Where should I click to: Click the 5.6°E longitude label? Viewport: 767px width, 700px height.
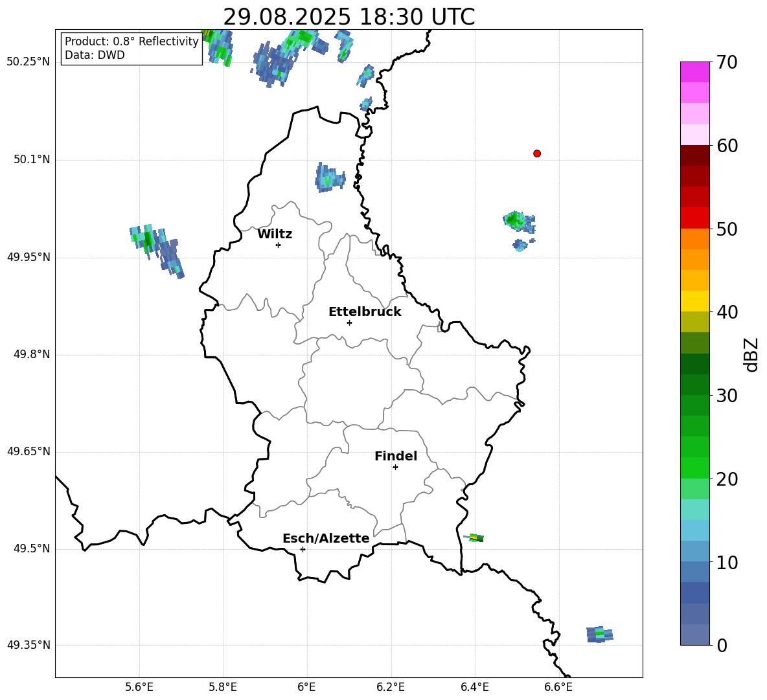pyautogui.click(x=139, y=687)
